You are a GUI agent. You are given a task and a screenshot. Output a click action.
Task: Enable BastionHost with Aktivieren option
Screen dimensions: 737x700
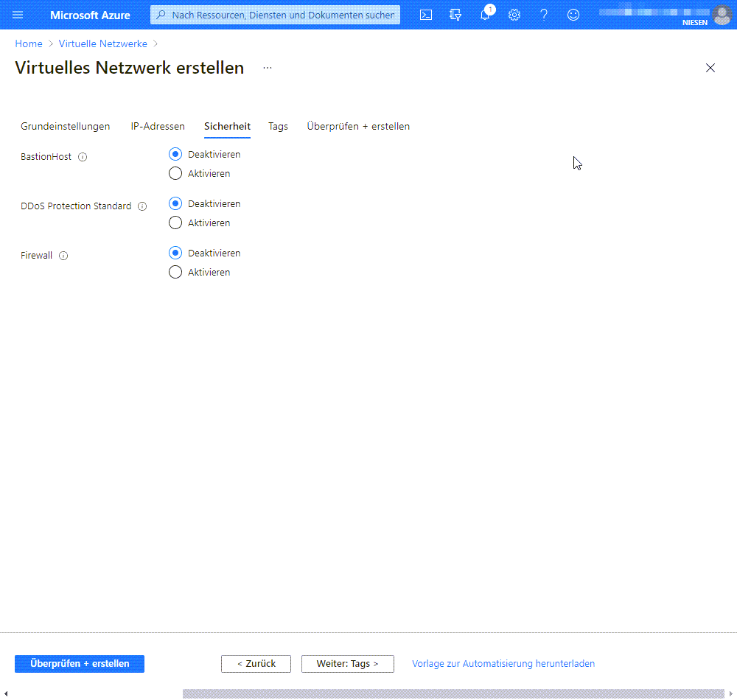[175, 174]
